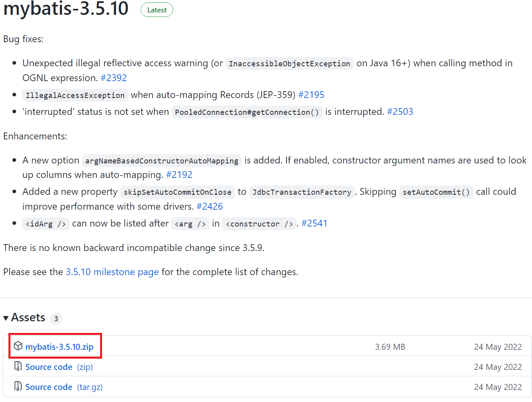Download Source code (tar.gz)
532x402 pixels.
point(64,387)
